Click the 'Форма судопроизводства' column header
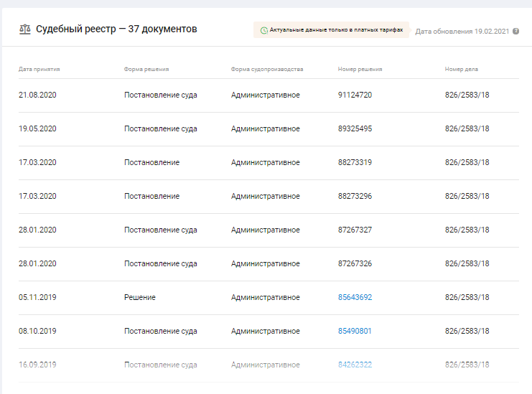 pyautogui.click(x=267, y=70)
